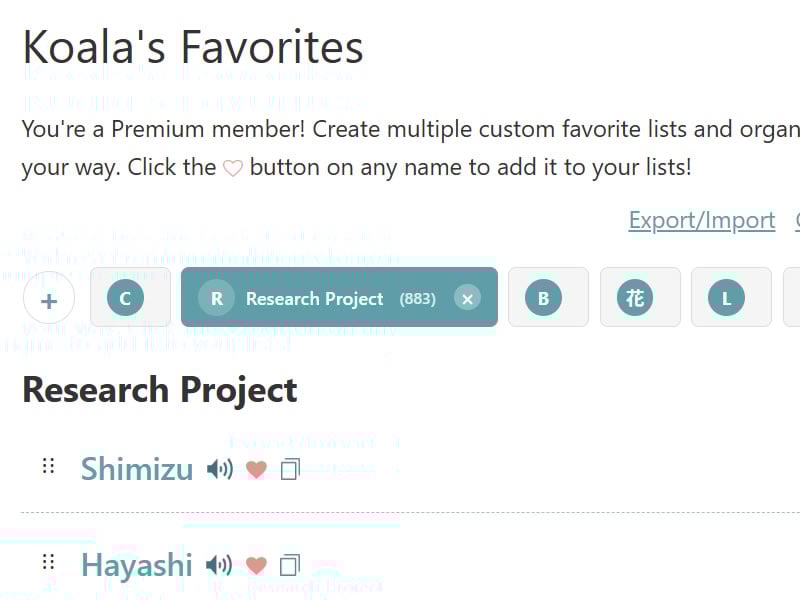Create a new favorites list with the plus icon
The height and width of the screenshot is (600, 800).
[x=48, y=297]
